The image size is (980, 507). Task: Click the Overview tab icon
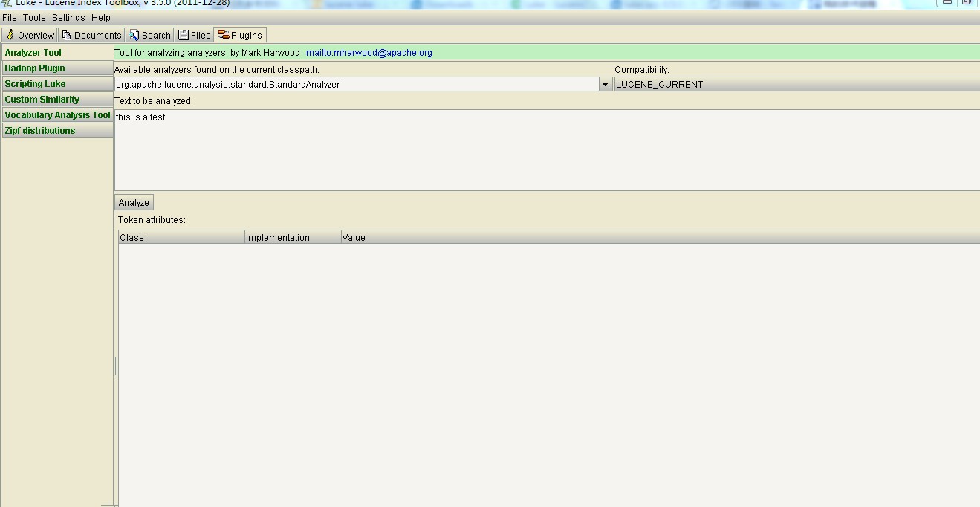[x=10, y=35]
